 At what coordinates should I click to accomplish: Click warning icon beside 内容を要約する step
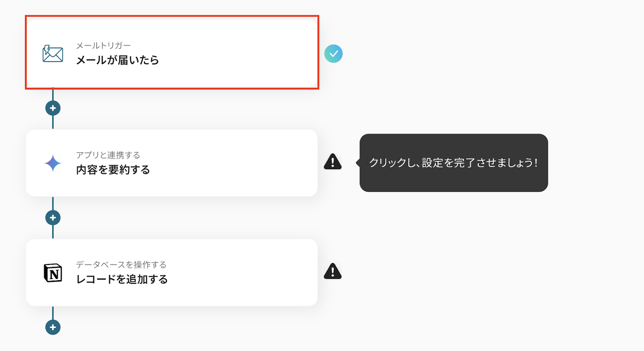(332, 162)
